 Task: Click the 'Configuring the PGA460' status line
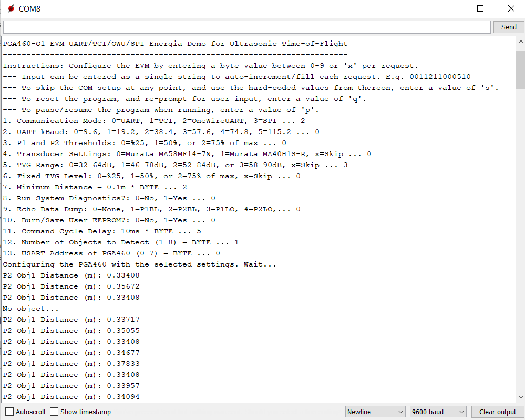140,264
